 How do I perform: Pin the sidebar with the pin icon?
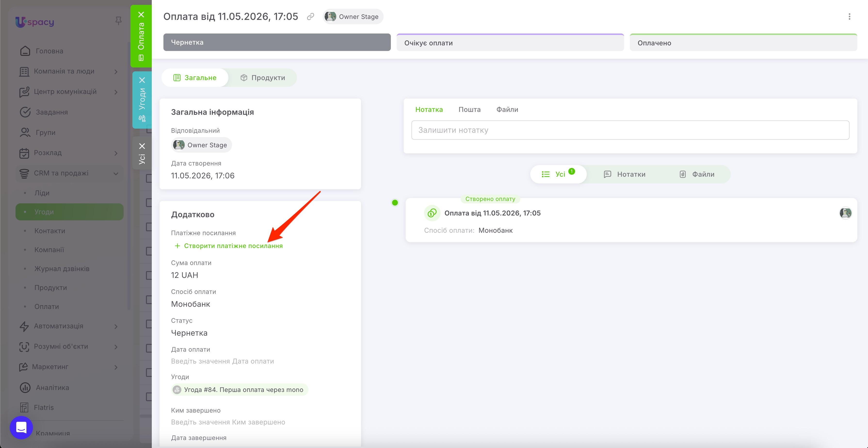coord(118,21)
